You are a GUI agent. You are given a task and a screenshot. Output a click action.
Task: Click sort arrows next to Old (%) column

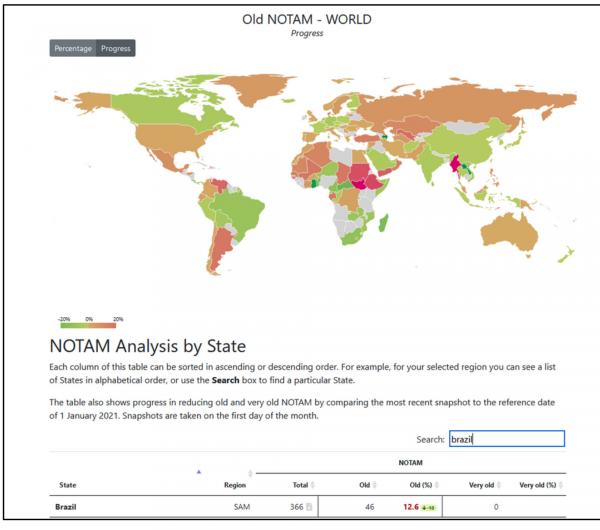click(437, 485)
